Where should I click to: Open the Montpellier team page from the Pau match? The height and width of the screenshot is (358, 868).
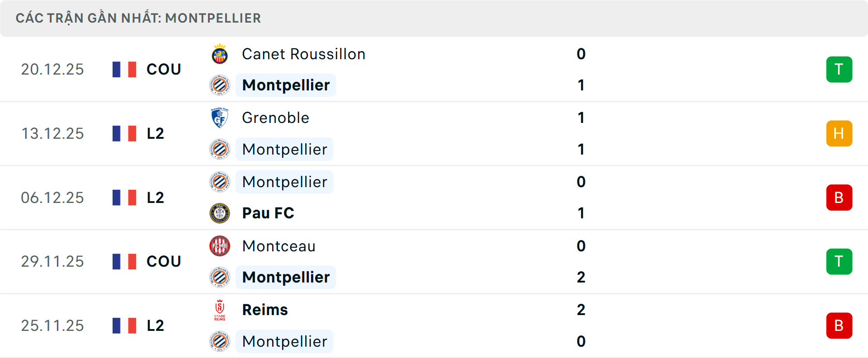(x=284, y=182)
